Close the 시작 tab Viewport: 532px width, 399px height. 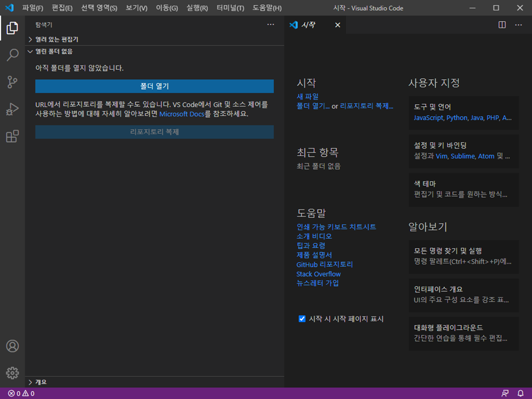point(337,25)
